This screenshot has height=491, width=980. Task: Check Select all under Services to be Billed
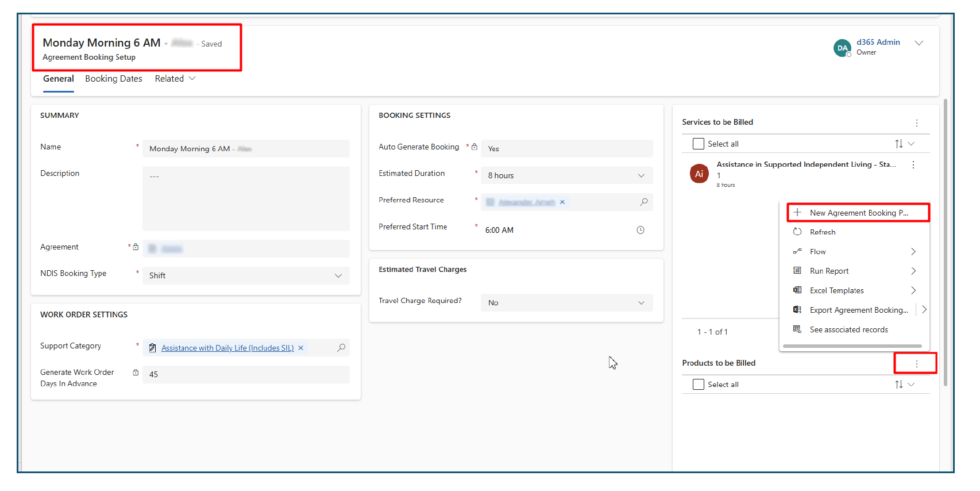pyautogui.click(x=699, y=144)
